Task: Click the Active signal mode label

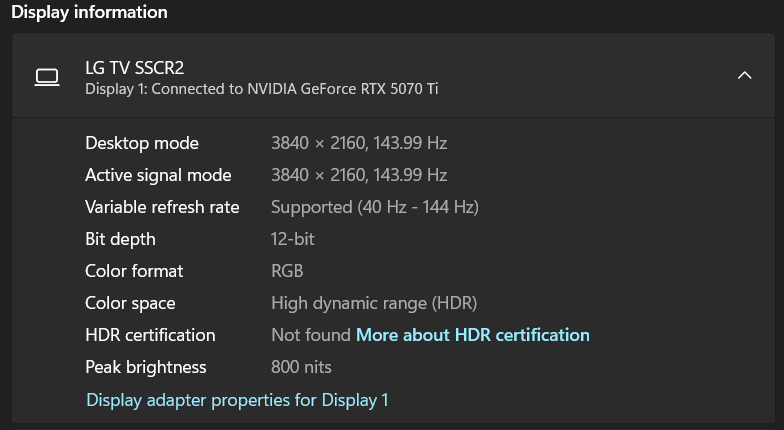Action: 158,175
